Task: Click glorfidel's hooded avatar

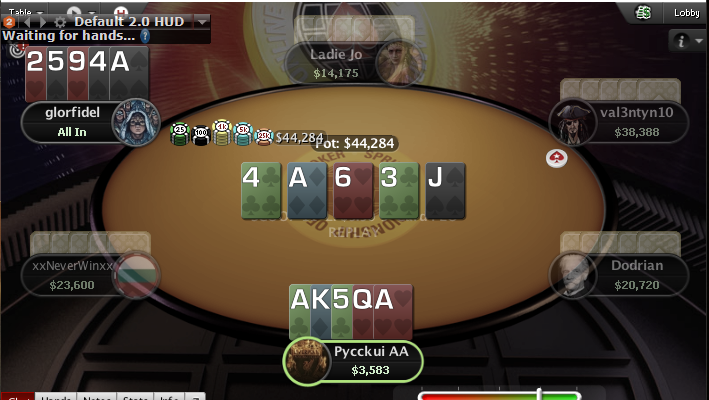Action: tap(136, 122)
